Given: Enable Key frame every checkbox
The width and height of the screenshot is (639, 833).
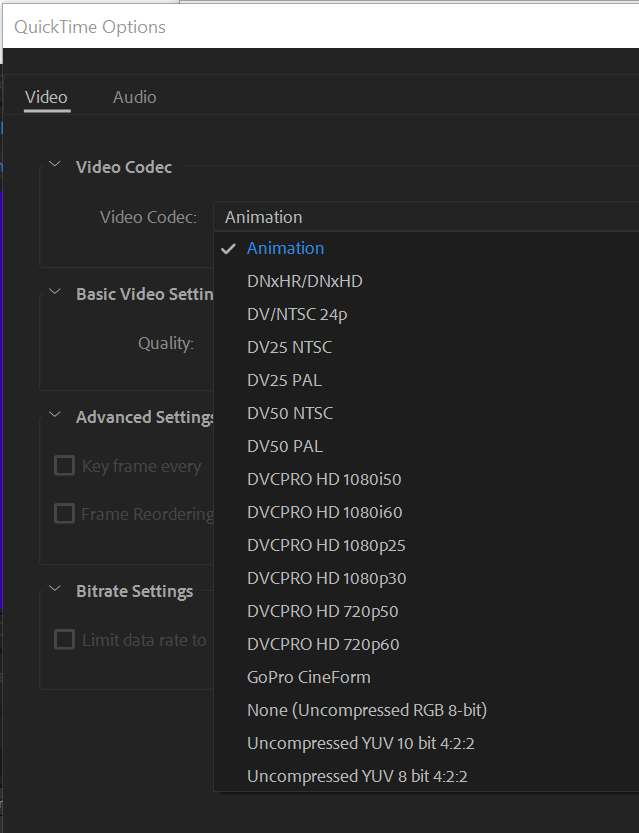Looking at the screenshot, I should 64,466.
